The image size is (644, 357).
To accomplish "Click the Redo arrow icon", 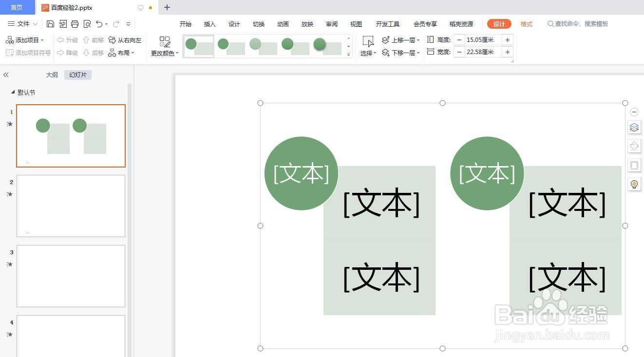I will click(116, 24).
